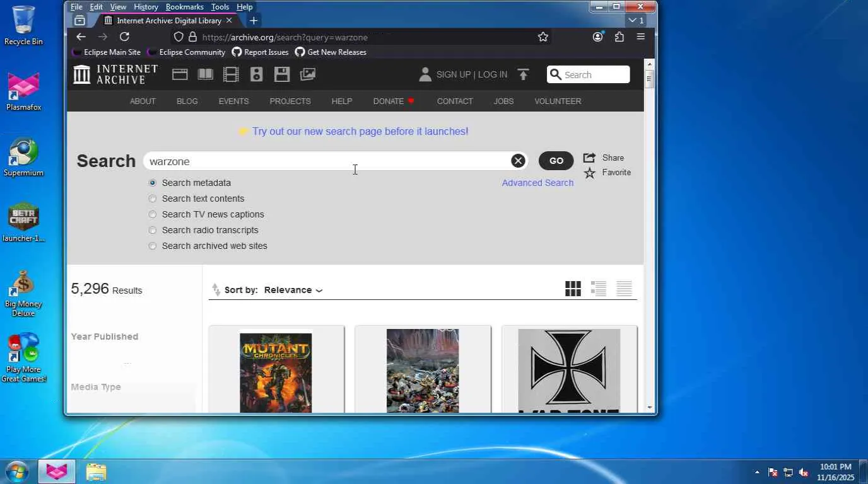Open the Report Issues bookmark
This screenshot has height=484, width=868.
[x=260, y=52]
